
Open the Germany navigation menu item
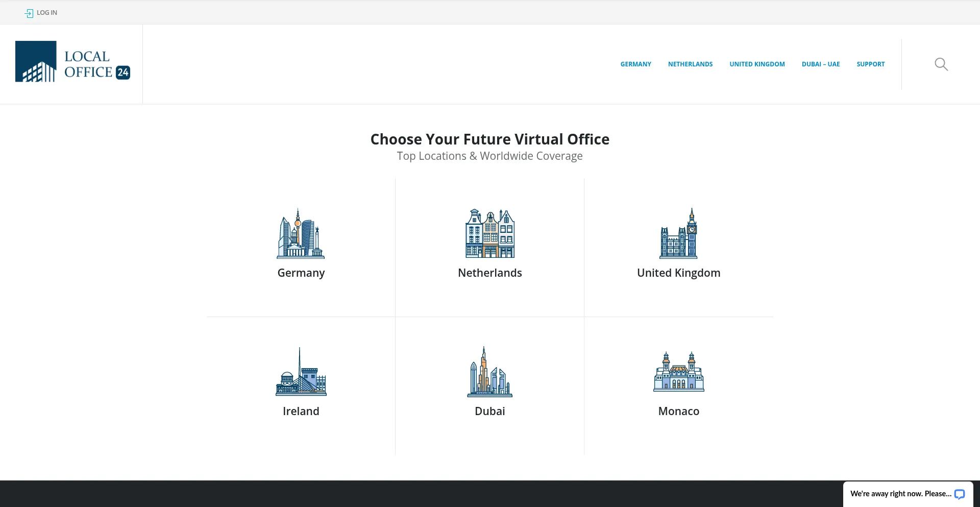pos(635,64)
